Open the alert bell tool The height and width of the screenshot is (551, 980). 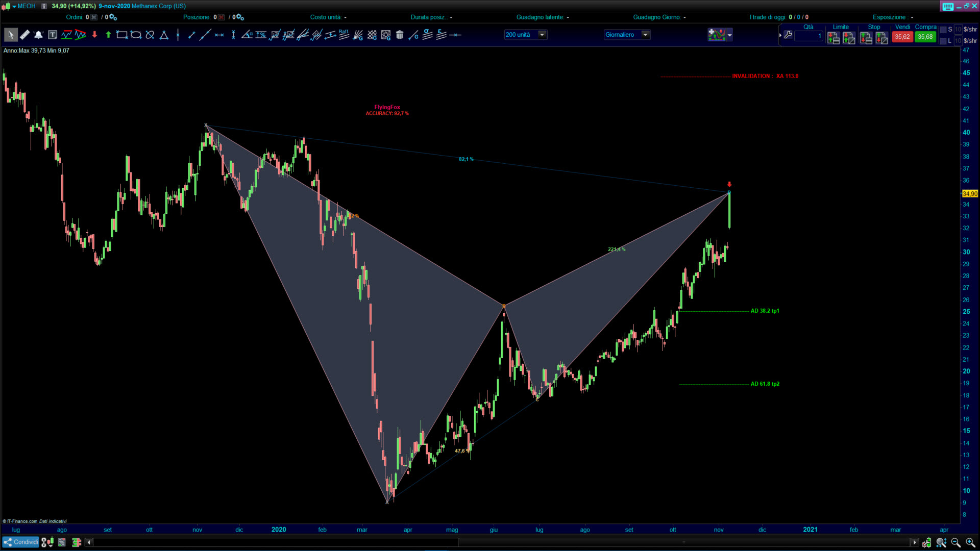point(38,35)
